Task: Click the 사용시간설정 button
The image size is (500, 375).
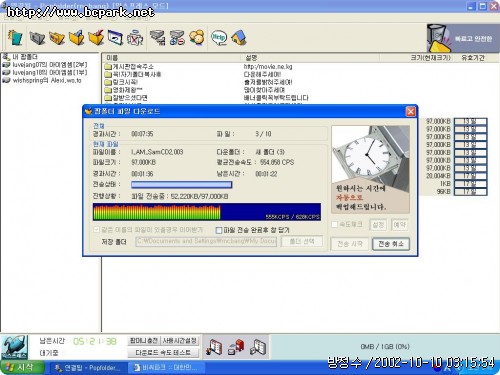Action: pyautogui.click(x=179, y=341)
